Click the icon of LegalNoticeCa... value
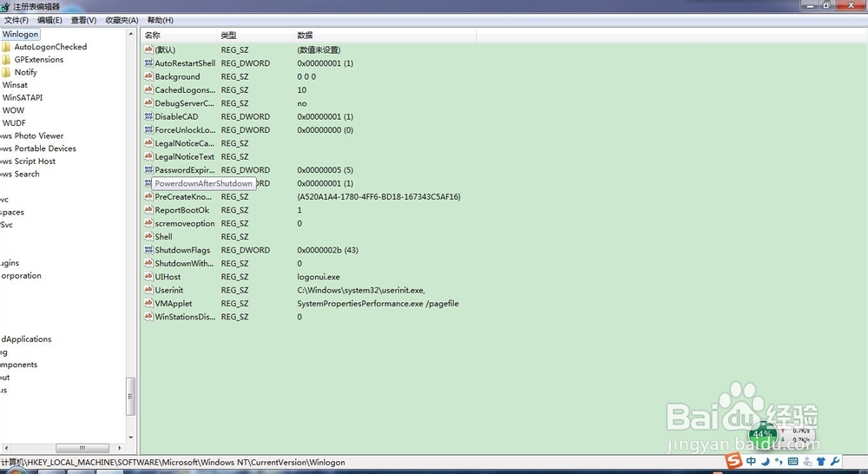Viewport: 868px width, 474px height. [148, 143]
